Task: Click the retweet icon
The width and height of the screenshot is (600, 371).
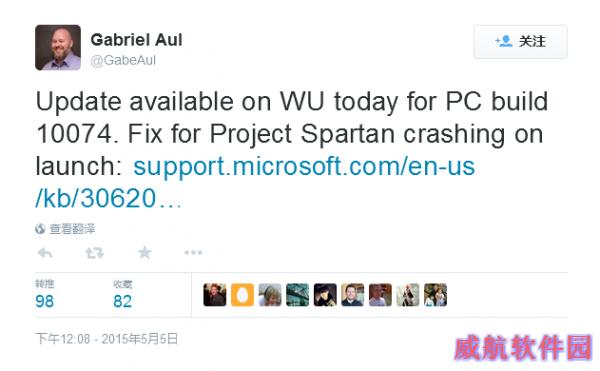Action: (95, 253)
